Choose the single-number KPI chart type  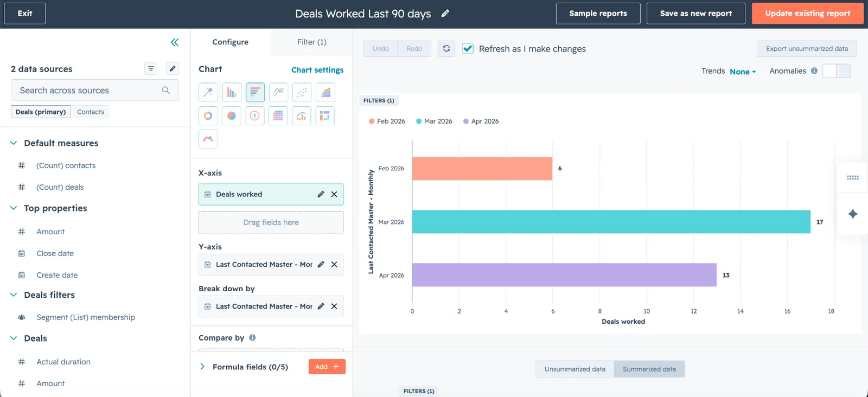[255, 116]
